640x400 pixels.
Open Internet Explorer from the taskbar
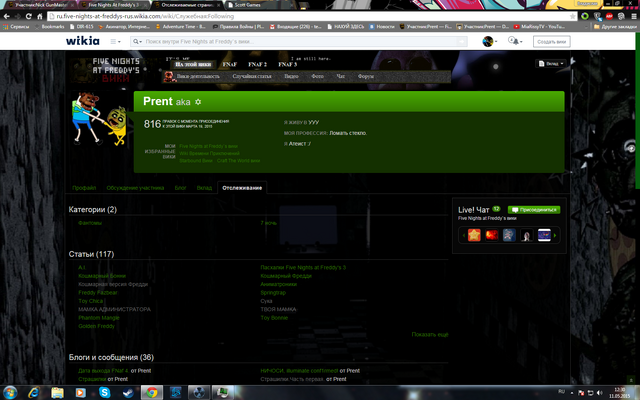[x=33, y=393]
